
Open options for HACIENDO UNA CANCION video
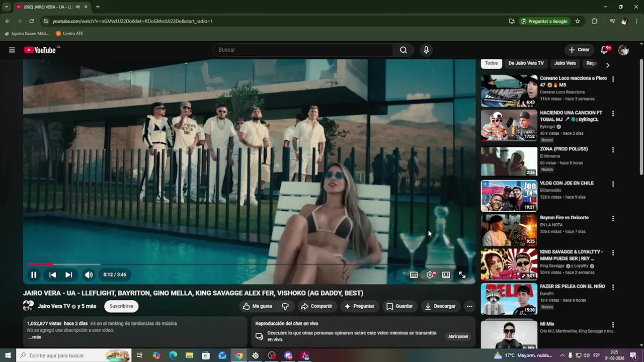(613, 114)
